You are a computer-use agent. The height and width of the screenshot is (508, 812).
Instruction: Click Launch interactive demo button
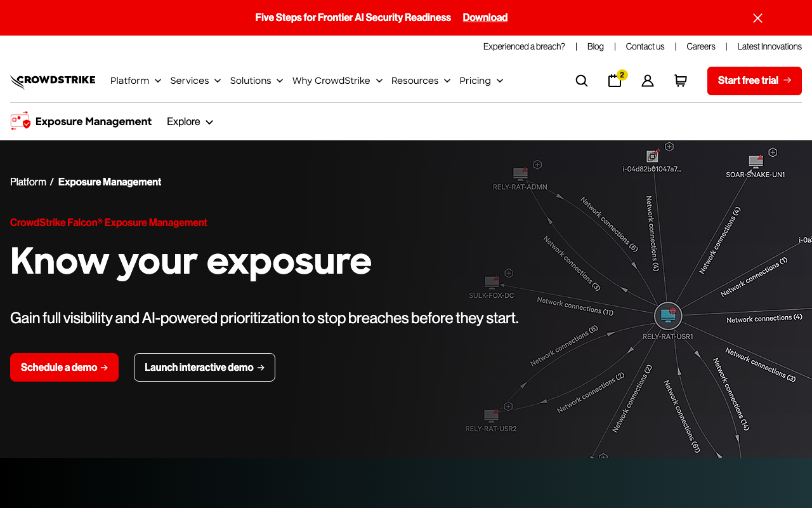204,367
